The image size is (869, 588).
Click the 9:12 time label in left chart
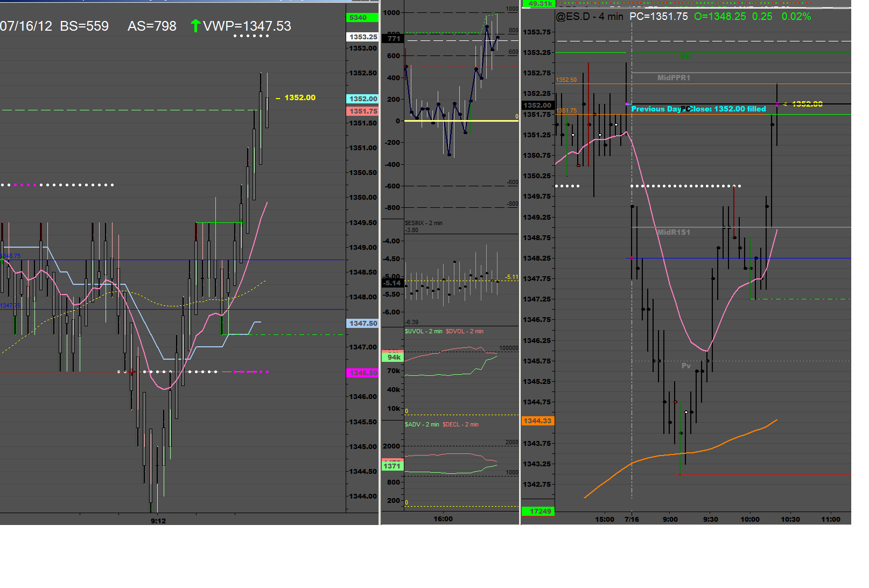coord(158,521)
